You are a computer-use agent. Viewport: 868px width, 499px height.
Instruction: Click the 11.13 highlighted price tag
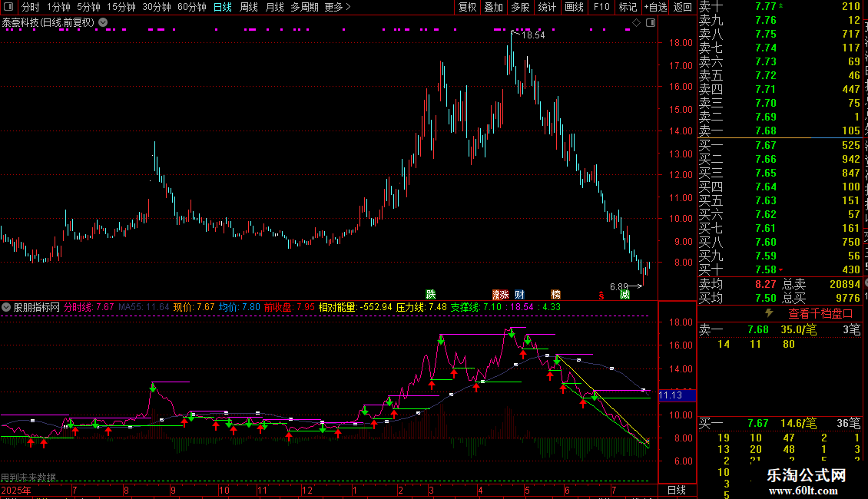[677, 395]
